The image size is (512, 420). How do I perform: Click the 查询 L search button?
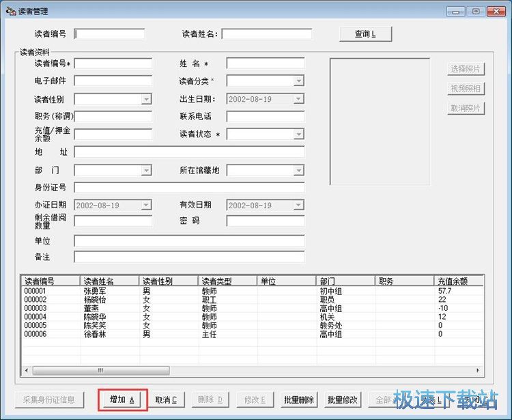pos(365,34)
